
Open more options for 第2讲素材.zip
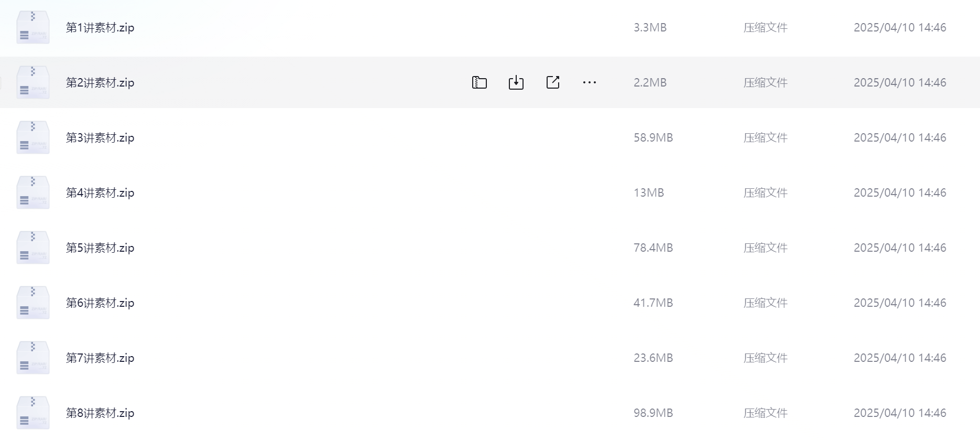[589, 82]
